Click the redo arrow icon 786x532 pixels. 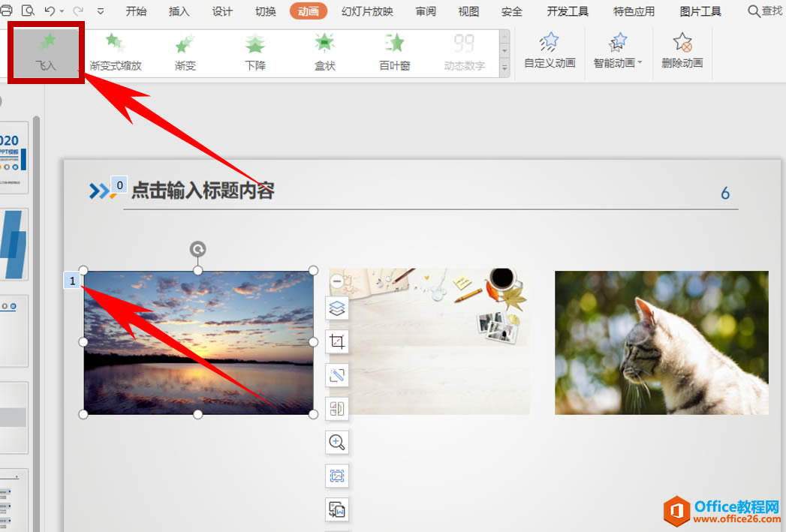[x=78, y=11]
